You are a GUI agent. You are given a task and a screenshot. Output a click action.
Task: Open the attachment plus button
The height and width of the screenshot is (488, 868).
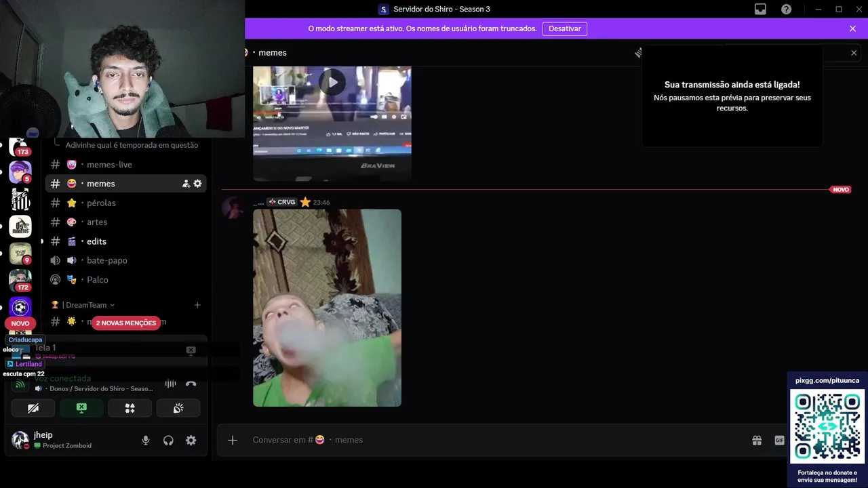233,440
